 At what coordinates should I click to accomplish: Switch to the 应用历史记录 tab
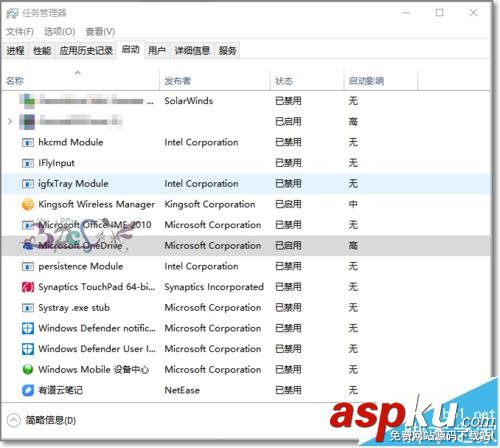point(86,51)
